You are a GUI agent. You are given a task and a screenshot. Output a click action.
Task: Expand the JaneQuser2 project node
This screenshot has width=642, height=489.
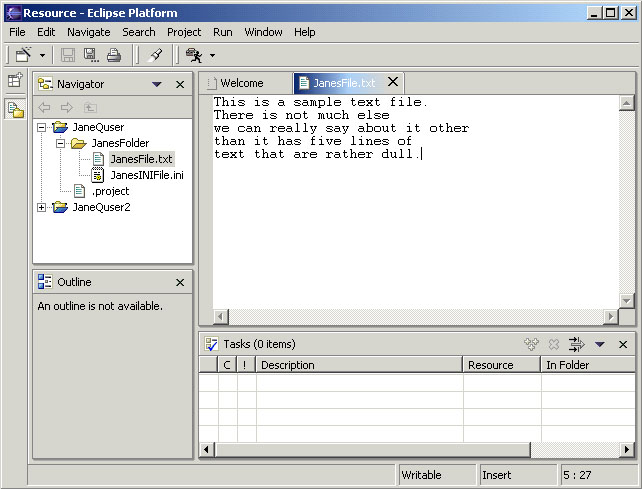pos(41,208)
